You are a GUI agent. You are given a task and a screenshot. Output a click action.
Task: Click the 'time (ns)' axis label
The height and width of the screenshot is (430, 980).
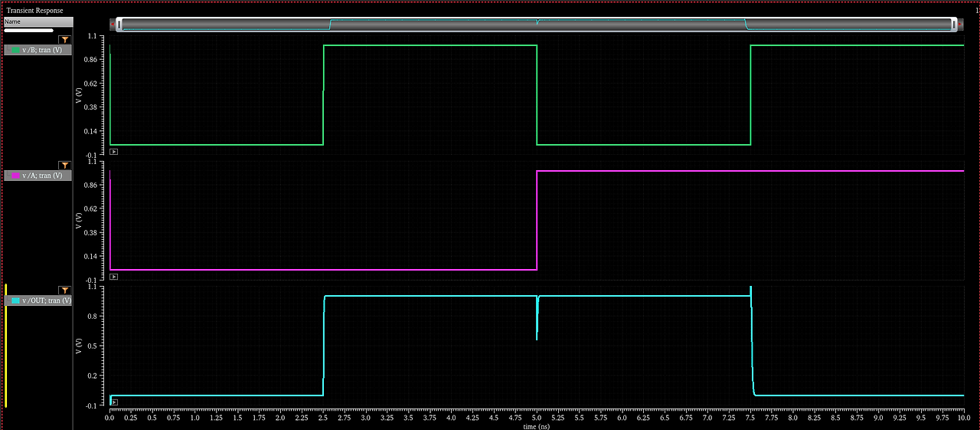pos(536,426)
